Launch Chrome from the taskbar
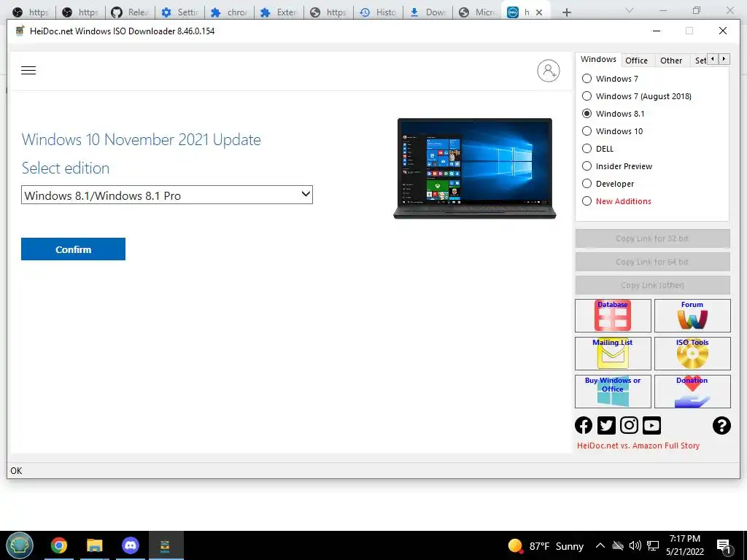Image resolution: width=747 pixels, height=560 pixels. (x=59, y=545)
